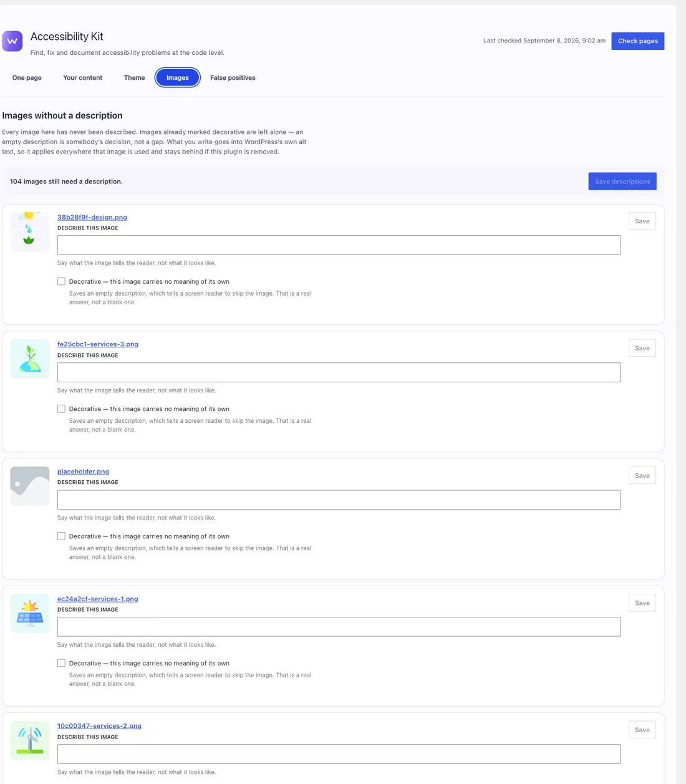The height and width of the screenshot is (784, 686).
Task: Click the 'Images without a description' heading
Action: (x=62, y=115)
